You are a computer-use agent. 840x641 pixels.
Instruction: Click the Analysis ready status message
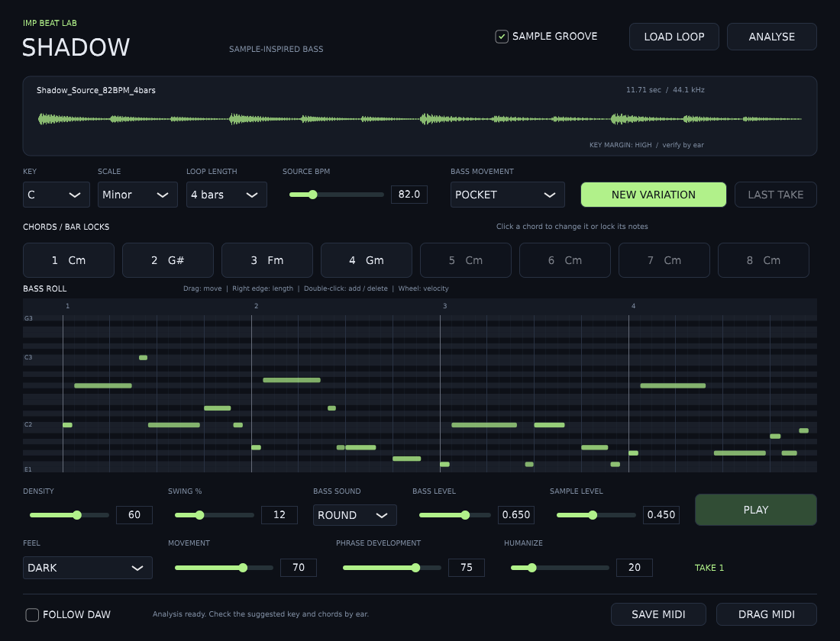pyautogui.click(x=261, y=614)
